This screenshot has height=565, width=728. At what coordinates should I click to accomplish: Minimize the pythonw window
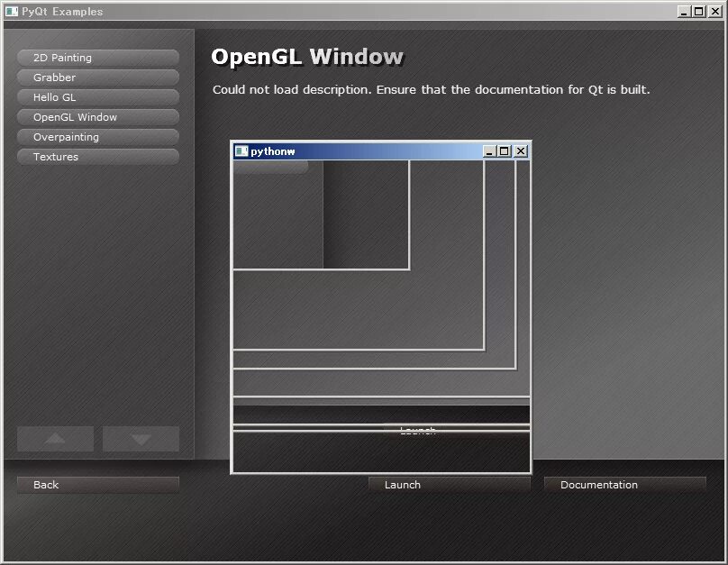tap(489, 151)
